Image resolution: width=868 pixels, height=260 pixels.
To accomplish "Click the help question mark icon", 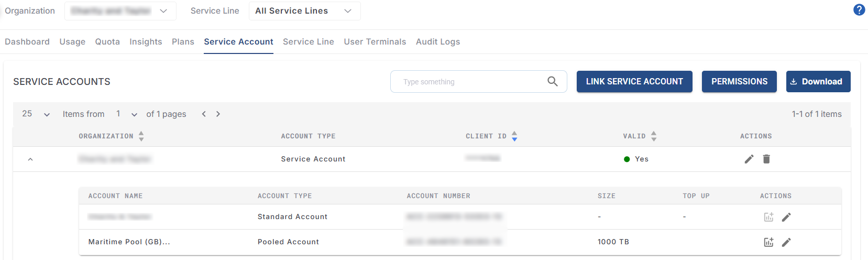I will 859,10.
